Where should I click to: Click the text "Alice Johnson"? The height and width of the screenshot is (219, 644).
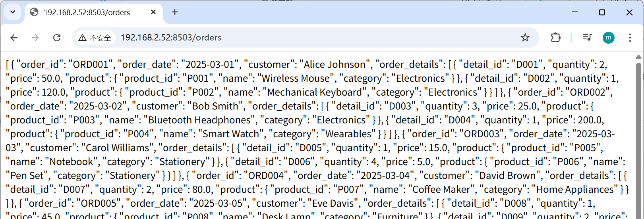tap(335, 64)
